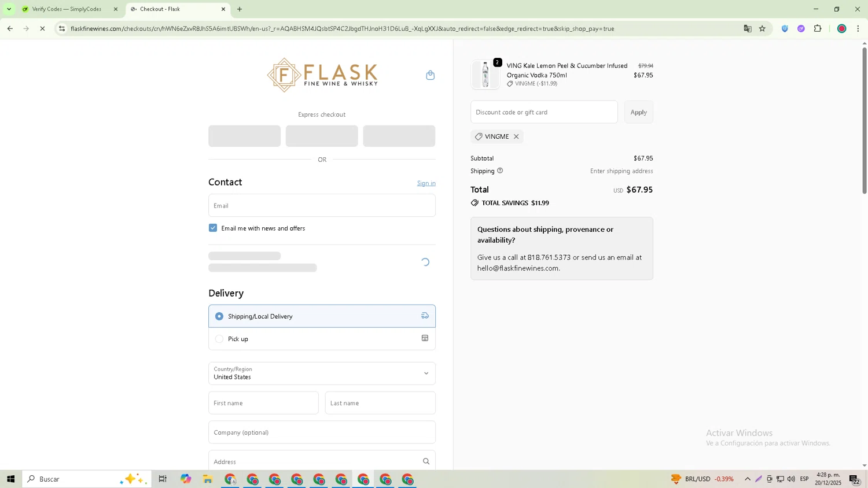This screenshot has width=868, height=488.
Task: Click the address search magnifier icon
Action: click(426, 461)
